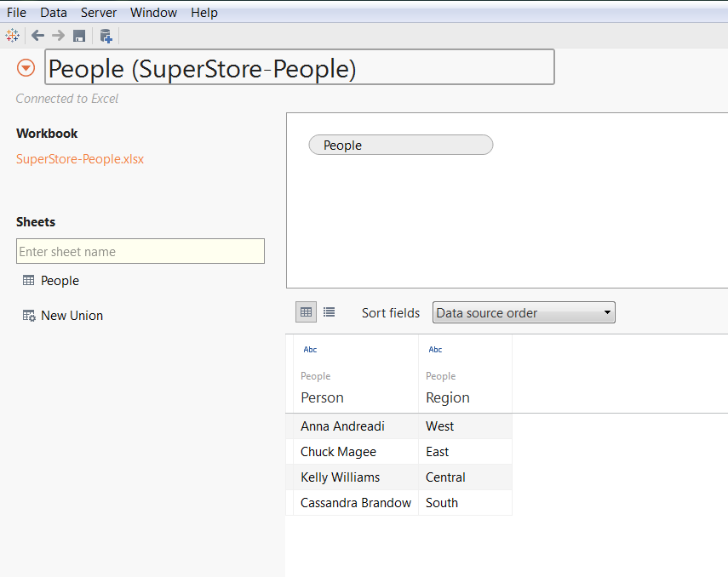This screenshot has width=728, height=577.
Task: Click the Kelly Williams cell
Action: click(x=356, y=477)
